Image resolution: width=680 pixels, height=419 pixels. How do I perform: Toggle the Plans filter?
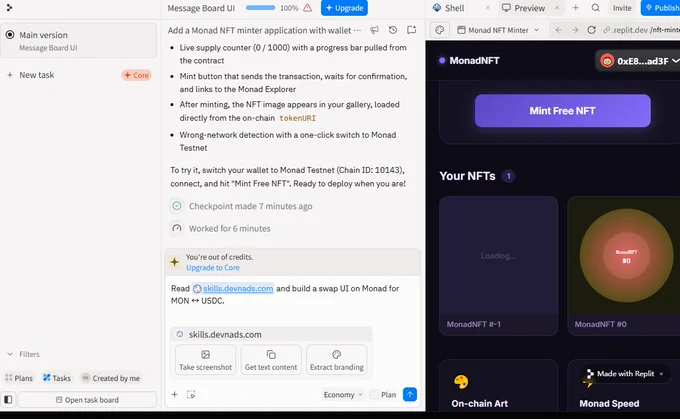coord(19,378)
